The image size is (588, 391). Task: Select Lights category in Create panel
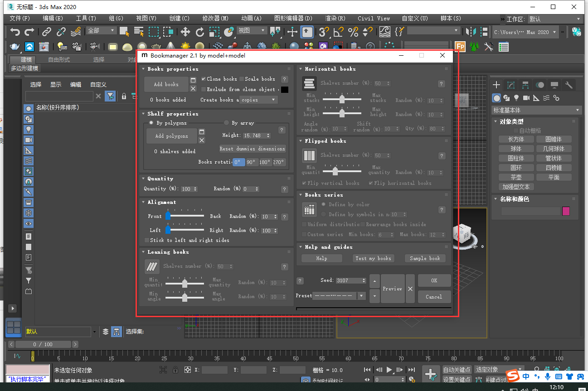coord(516,98)
